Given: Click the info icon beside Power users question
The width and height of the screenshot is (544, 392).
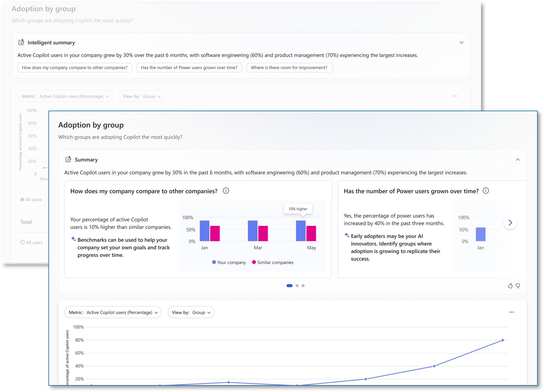Looking at the screenshot, I should 486,191.
